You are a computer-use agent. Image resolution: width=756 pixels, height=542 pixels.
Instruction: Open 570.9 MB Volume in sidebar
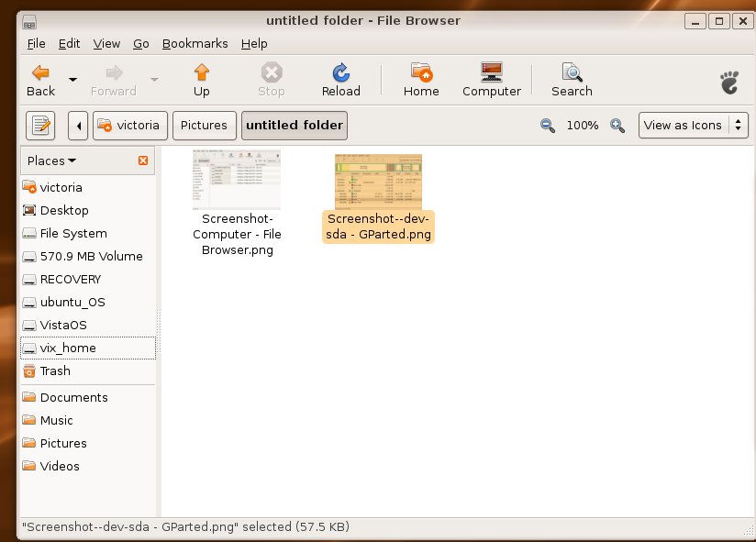coord(88,256)
